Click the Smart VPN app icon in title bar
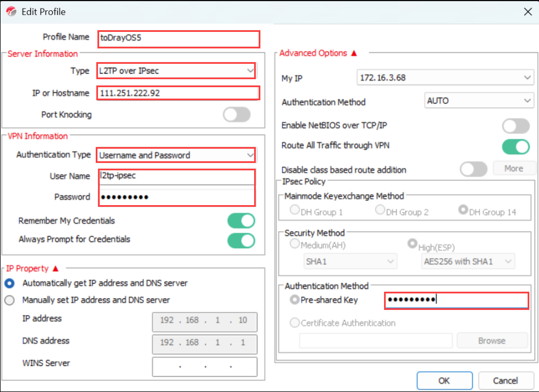This screenshot has width=539, height=392. click(11, 11)
